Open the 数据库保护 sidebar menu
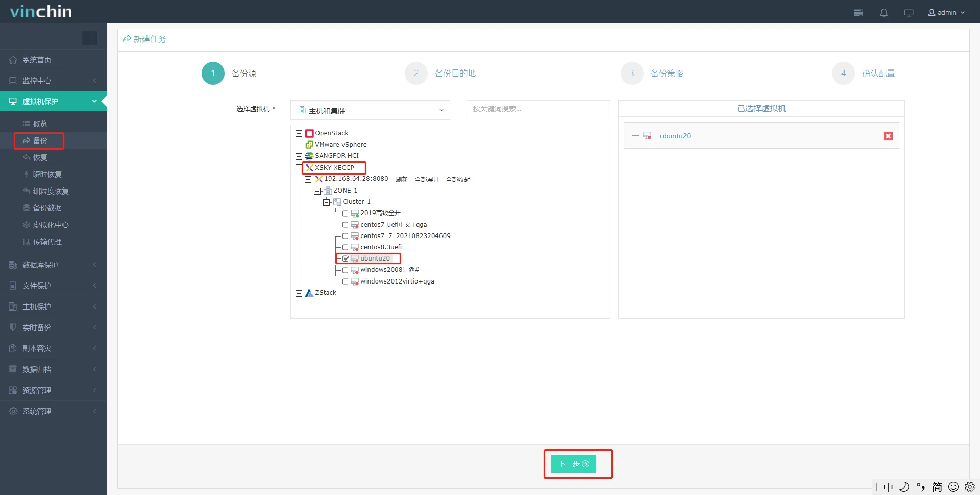The image size is (980, 495). pyautogui.click(x=40, y=265)
